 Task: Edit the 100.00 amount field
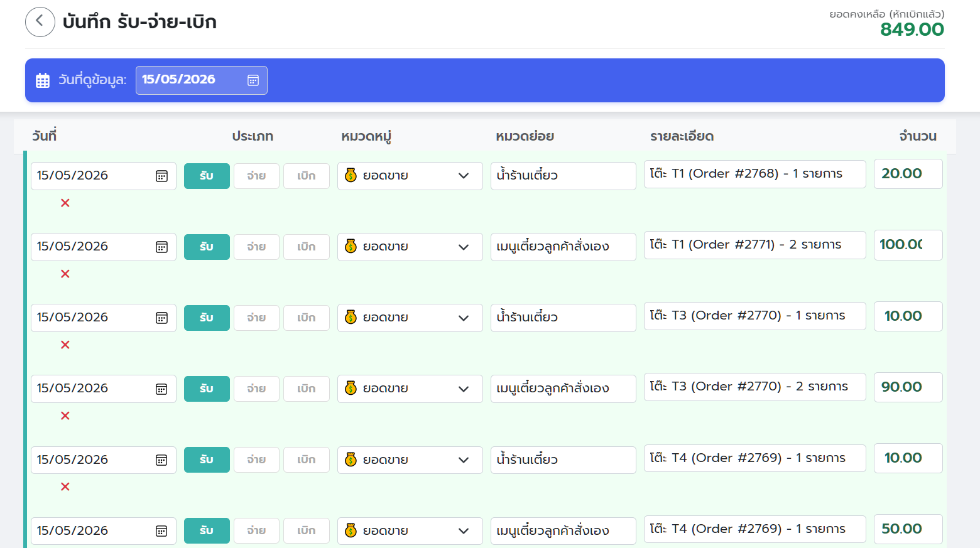tap(908, 245)
